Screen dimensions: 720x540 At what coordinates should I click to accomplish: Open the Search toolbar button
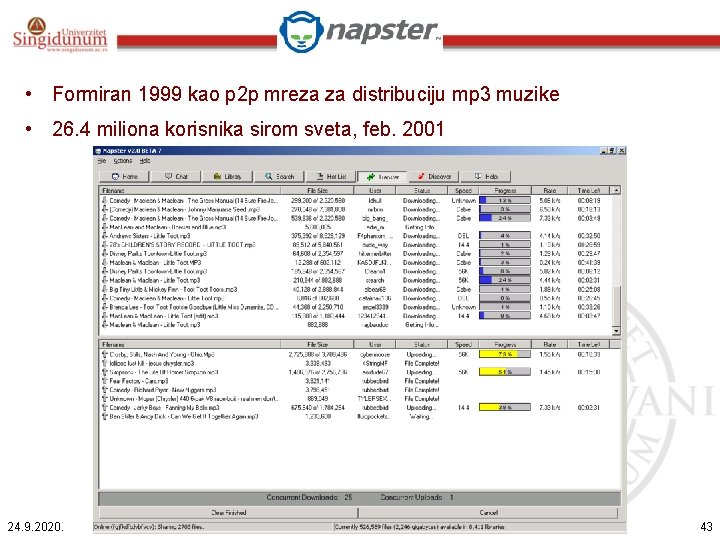[280, 176]
